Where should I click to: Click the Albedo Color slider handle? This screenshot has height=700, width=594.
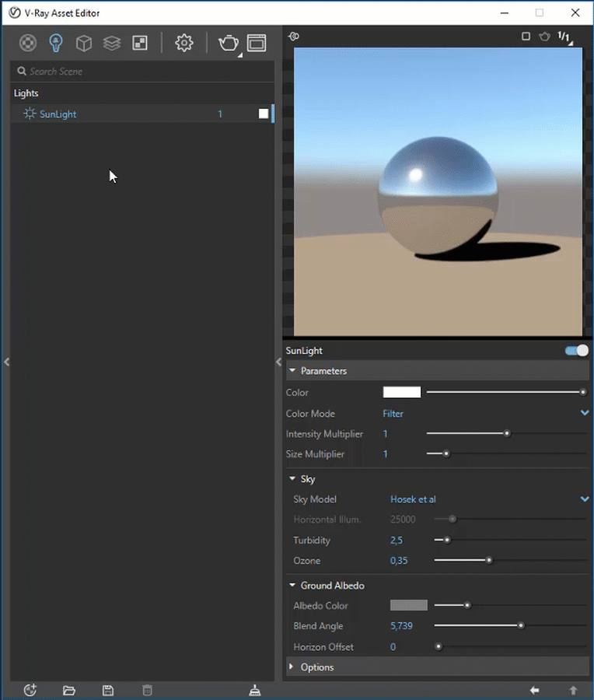coord(467,605)
